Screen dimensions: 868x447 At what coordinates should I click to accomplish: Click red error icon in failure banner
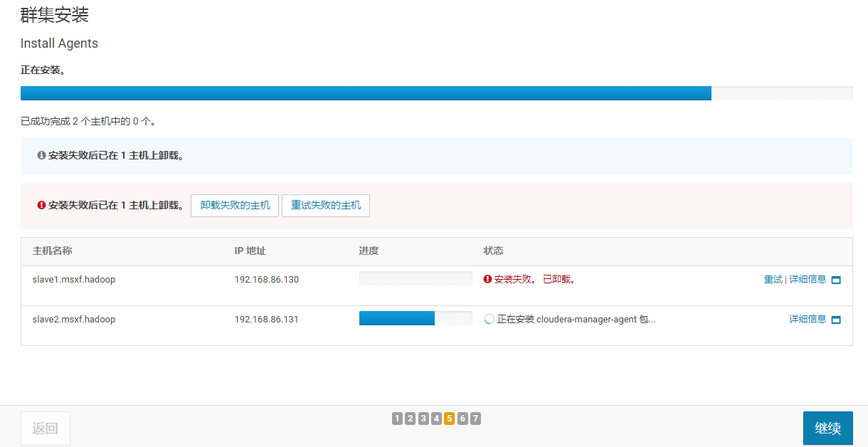tap(41, 205)
